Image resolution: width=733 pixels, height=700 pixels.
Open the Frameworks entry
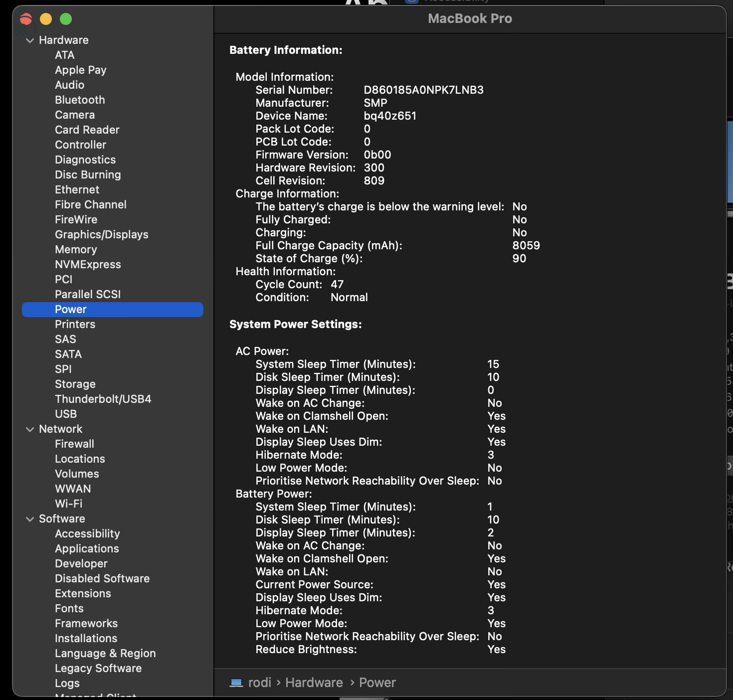(x=86, y=623)
